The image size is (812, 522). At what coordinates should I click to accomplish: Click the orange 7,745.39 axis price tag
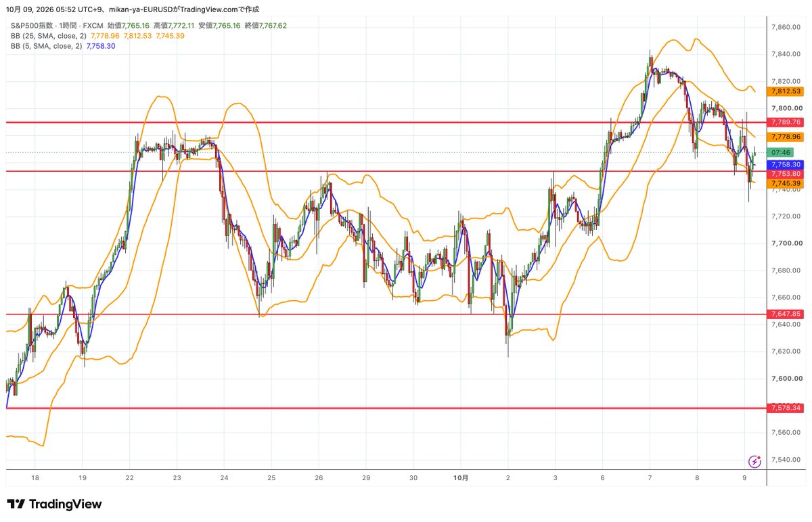[785, 183]
